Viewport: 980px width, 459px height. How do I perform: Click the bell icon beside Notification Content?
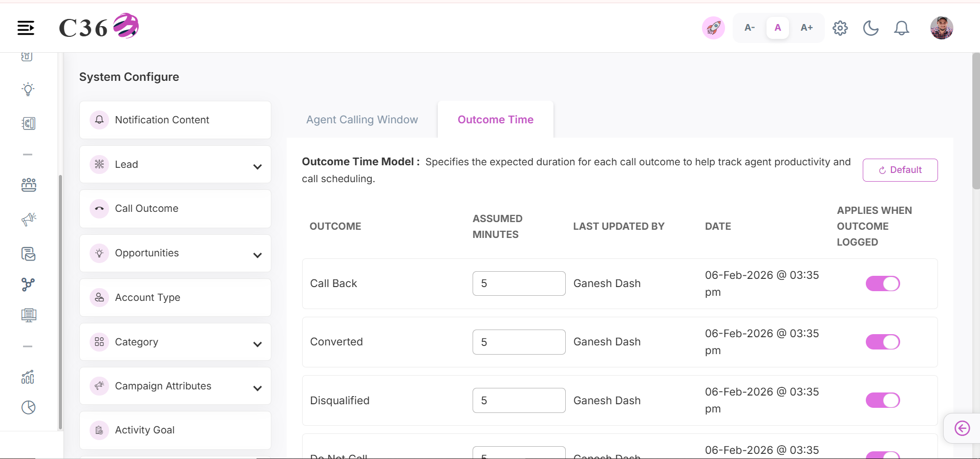click(x=99, y=120)
